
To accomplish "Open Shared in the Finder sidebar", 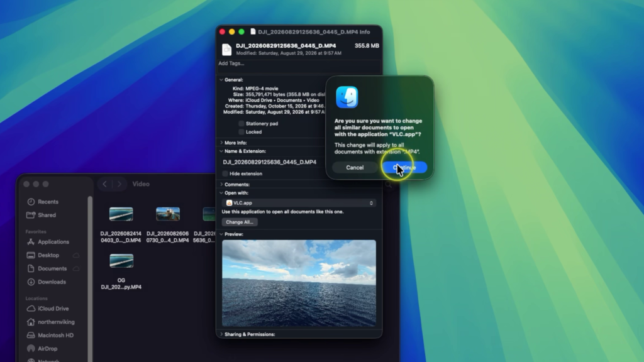I will [42, 215].
